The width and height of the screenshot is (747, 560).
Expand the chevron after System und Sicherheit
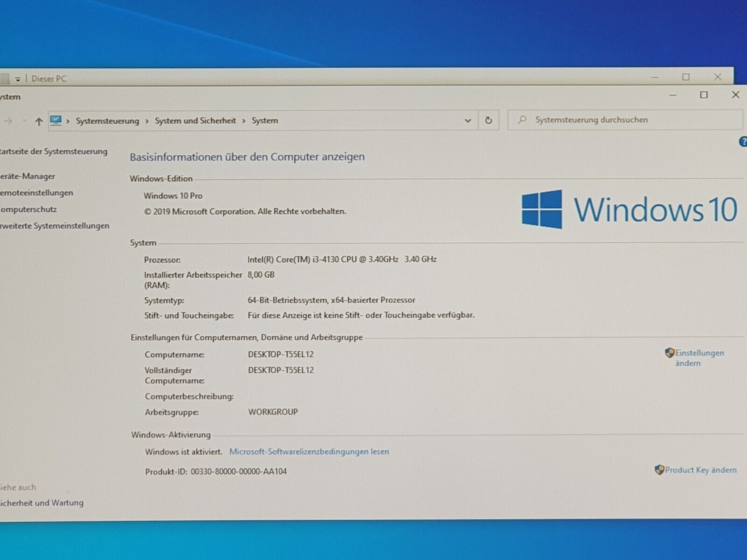point(244,121)
